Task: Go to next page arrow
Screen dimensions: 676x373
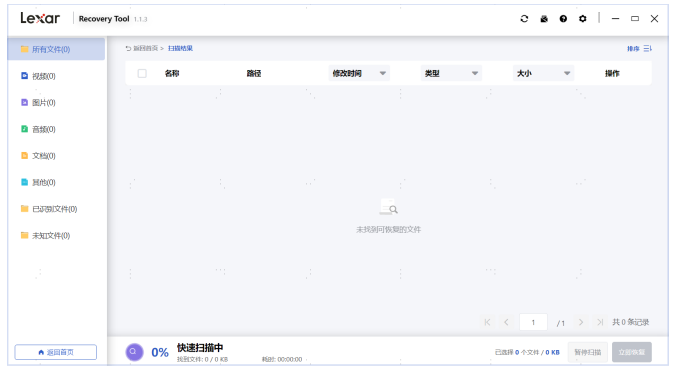Action: click(581, 322)
